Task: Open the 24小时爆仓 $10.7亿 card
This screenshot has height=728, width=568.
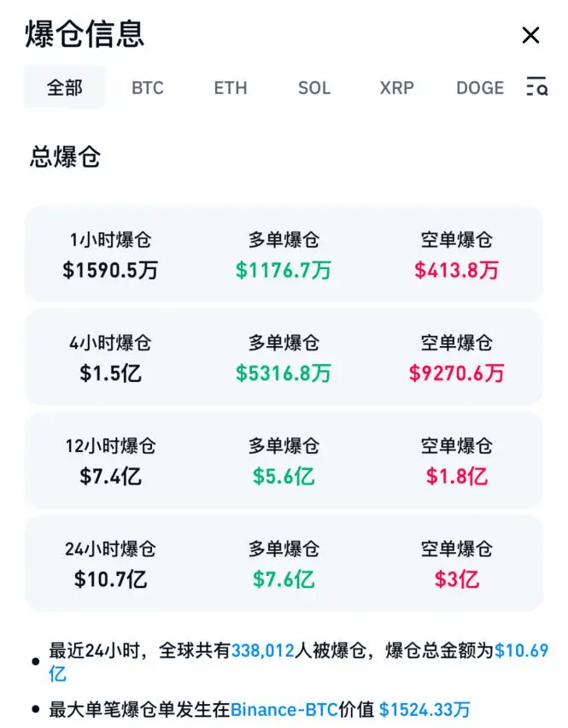Action: click(111, 563)
